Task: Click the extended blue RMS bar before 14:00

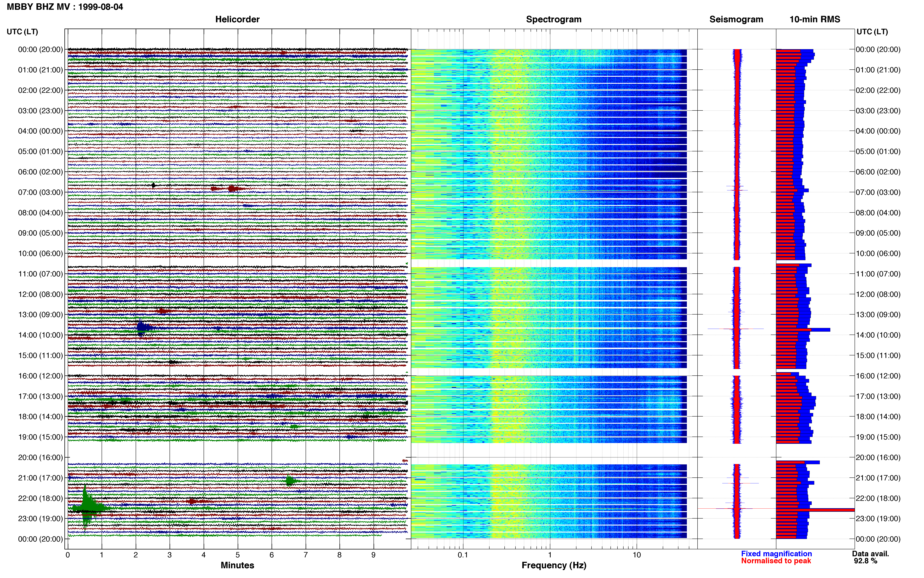Action: point(803,330)
